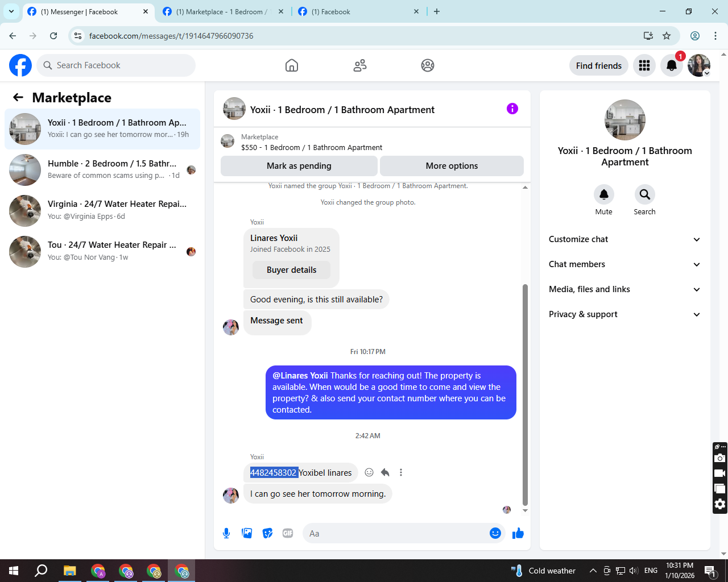Image resolution: width=728 pixels, height=582 pixels.
Task: Attach a photo file icon
Action: click(x=247, y=533)
